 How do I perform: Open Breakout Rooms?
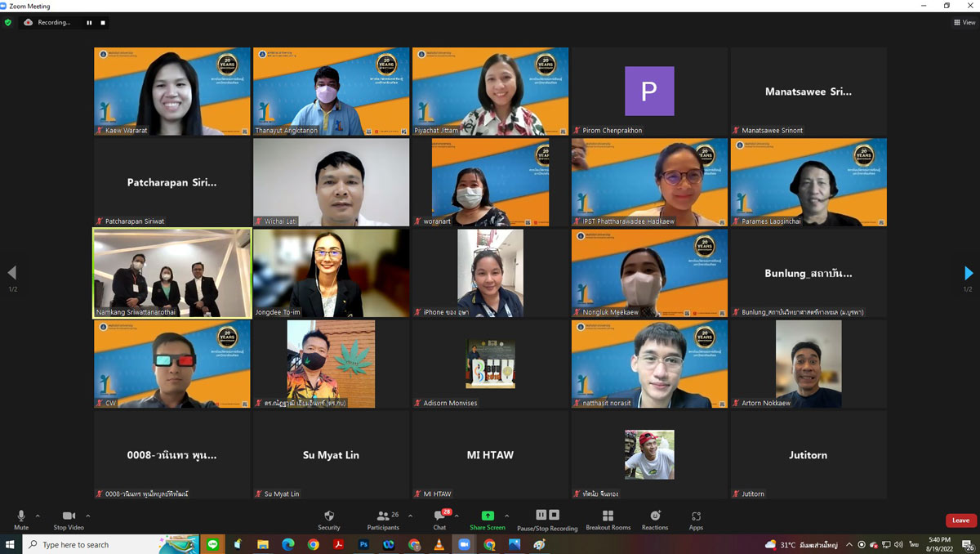tap(608, 520)
